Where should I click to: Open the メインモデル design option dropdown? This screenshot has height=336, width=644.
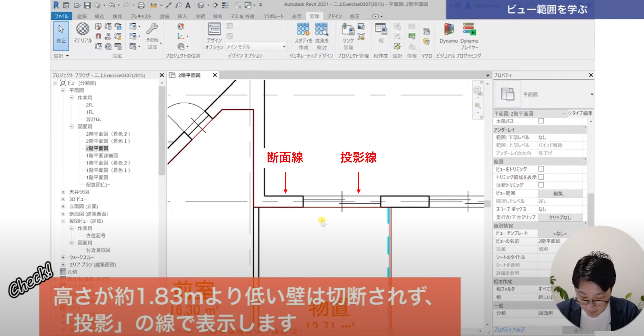284,47
